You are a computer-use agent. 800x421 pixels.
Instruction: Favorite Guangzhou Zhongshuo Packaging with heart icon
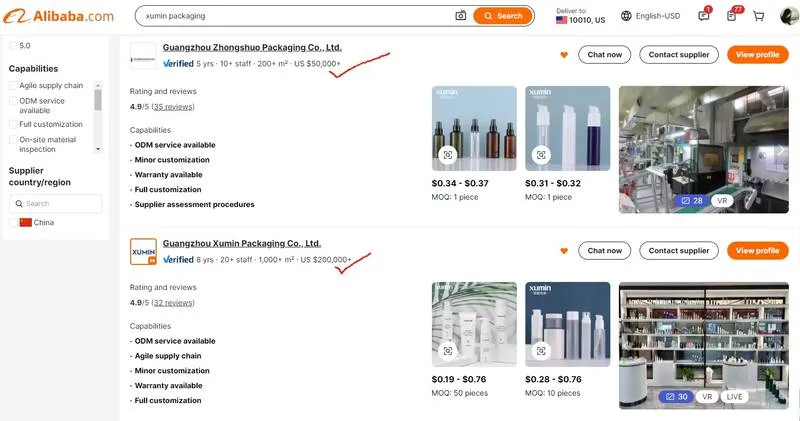[x=564, y=55]
